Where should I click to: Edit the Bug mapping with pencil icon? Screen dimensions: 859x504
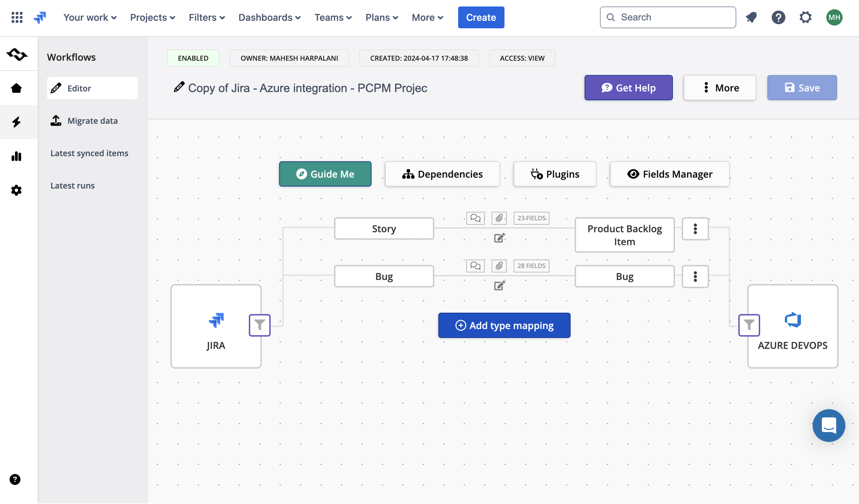[x=499, y=286]
